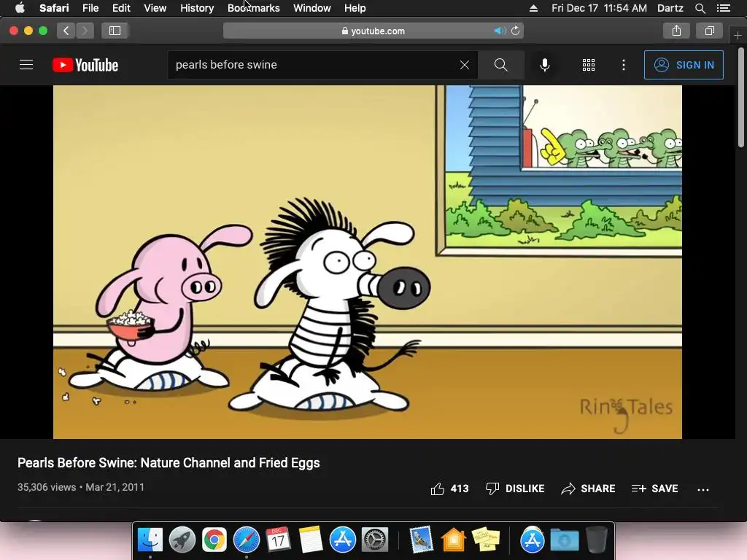The width and height of the screenshot is (747, 560).
Task: Click the eject icon in menu bar
Action: click(x=533, y=8)
